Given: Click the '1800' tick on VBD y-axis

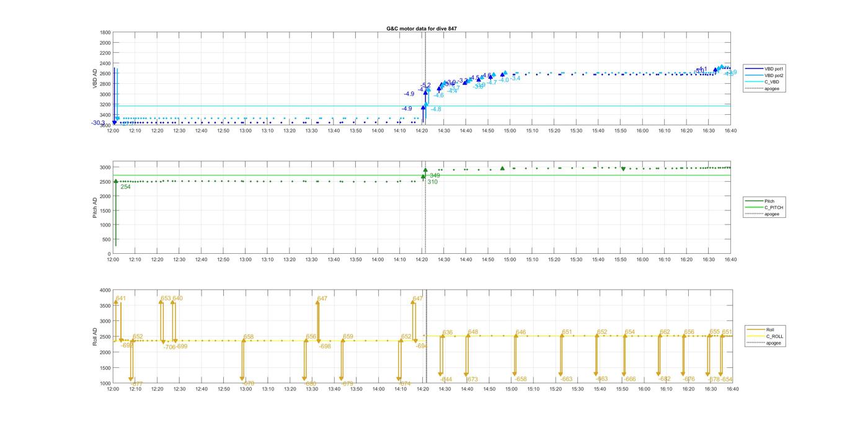Looking at the screenshot, I should (x=105, y=32).
